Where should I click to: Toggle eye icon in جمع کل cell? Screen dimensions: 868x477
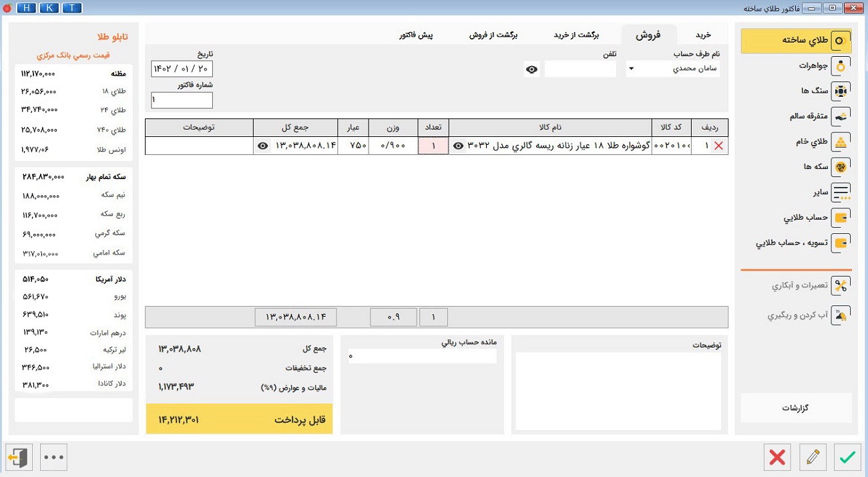pos(263,146)
